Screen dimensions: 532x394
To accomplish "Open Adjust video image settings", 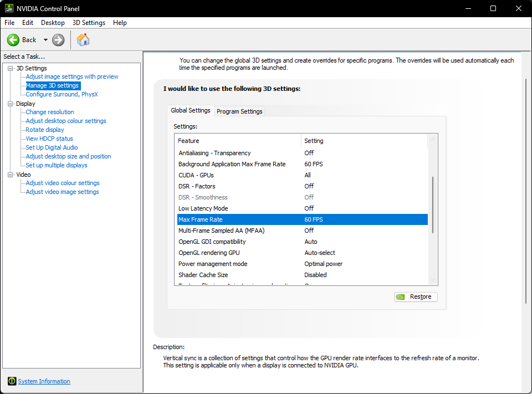I will coord(63,192).
